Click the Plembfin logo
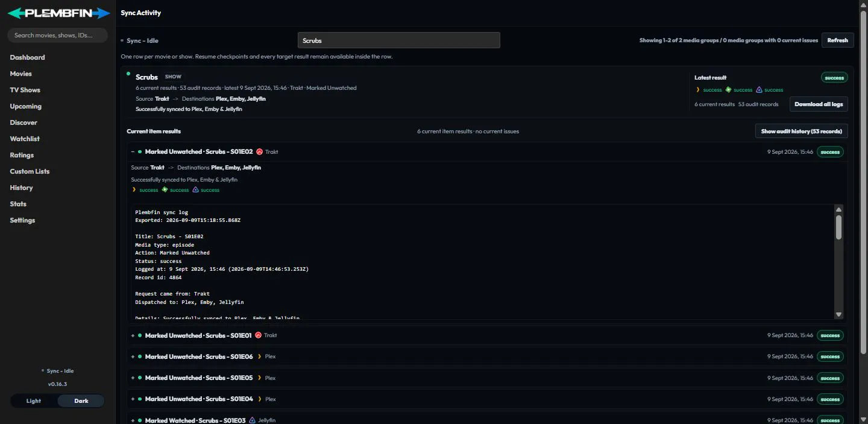The width and height of the screenshot is (868, 424). point(58,13)
